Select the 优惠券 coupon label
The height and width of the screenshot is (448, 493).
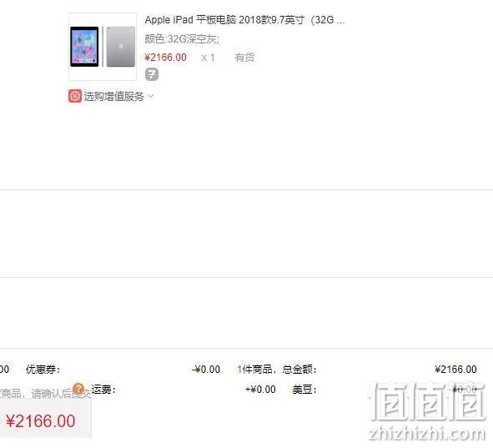point(43,369)
